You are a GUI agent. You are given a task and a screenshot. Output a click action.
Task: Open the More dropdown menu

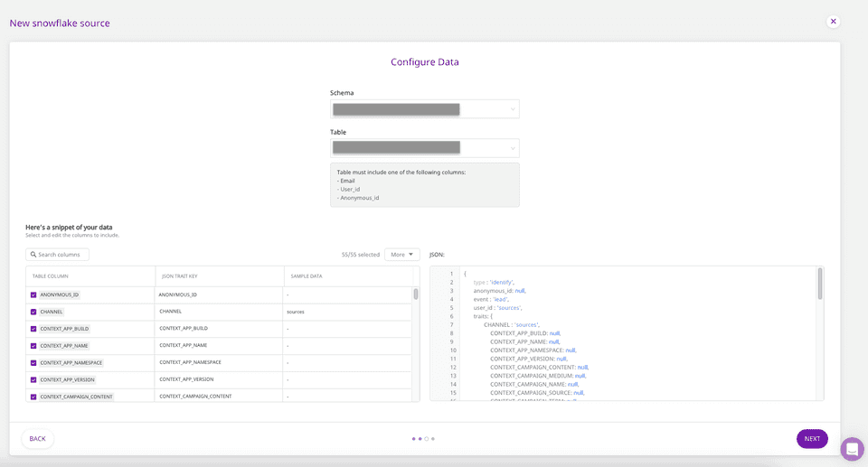coord(401,255)
